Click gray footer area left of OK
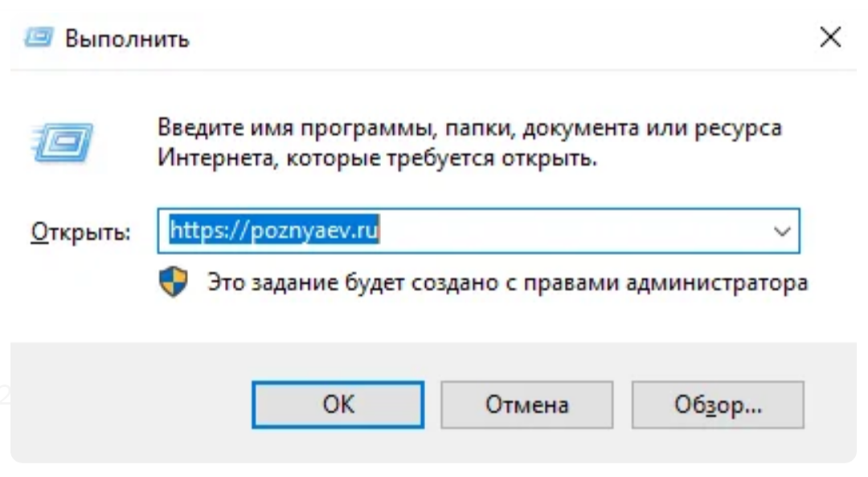The height and width of the screenshot is (477, 868). pyautogui.click(x=129, y=402)
